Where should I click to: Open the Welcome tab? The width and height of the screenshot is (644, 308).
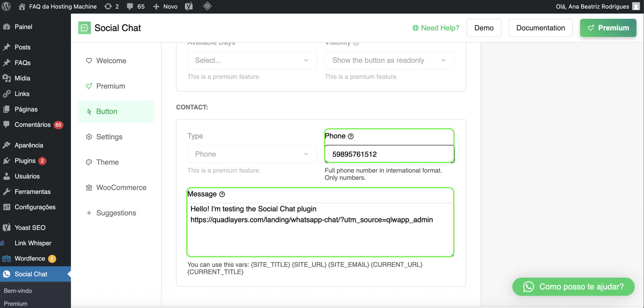pyautogui.click(x=116, y=61)
